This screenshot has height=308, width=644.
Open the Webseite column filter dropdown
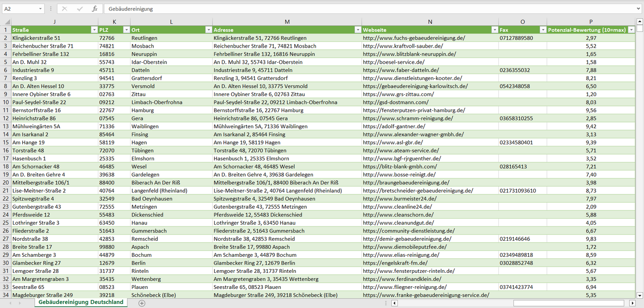(x=494, y=30)
